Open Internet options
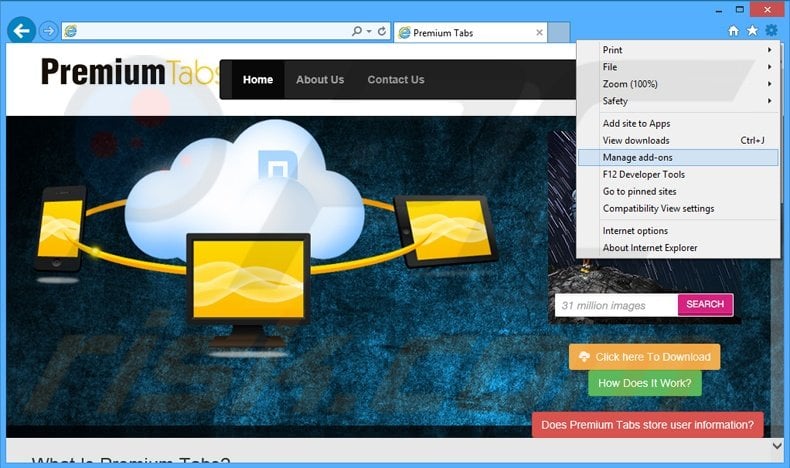This screenshot has width=790, height=468. click(x=678, y=231)
